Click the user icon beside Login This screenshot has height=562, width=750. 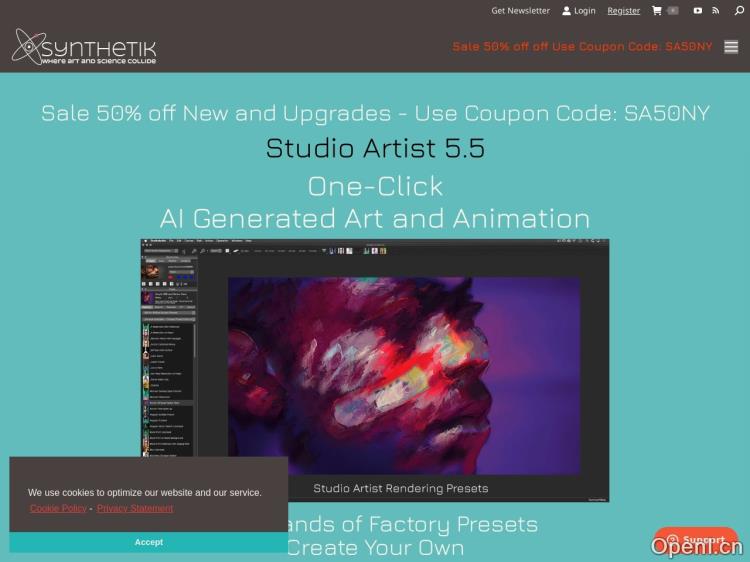(566, 11)
